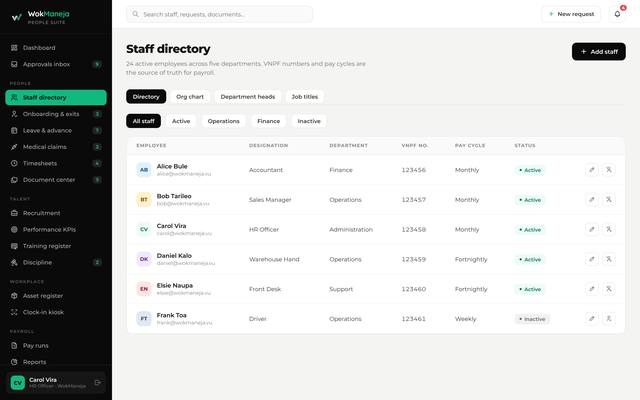Screen dimensions: 640x400
Task: Open the Approvals inbox
Action: tap(56, 64)
